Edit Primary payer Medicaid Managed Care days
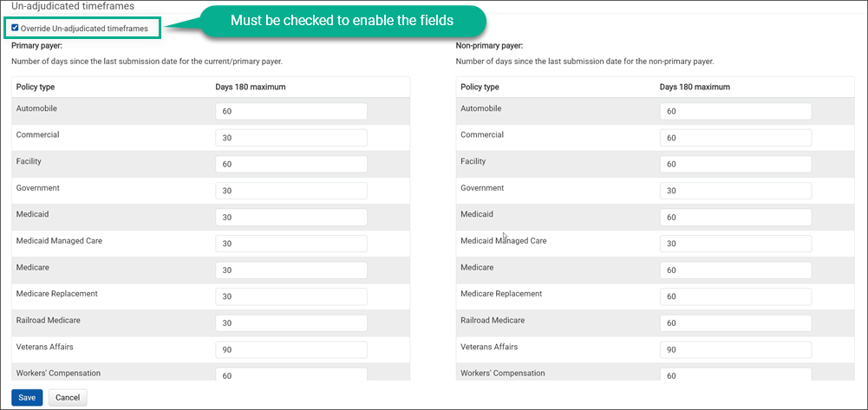Screen dimensions: 868x410 [291, 244]
